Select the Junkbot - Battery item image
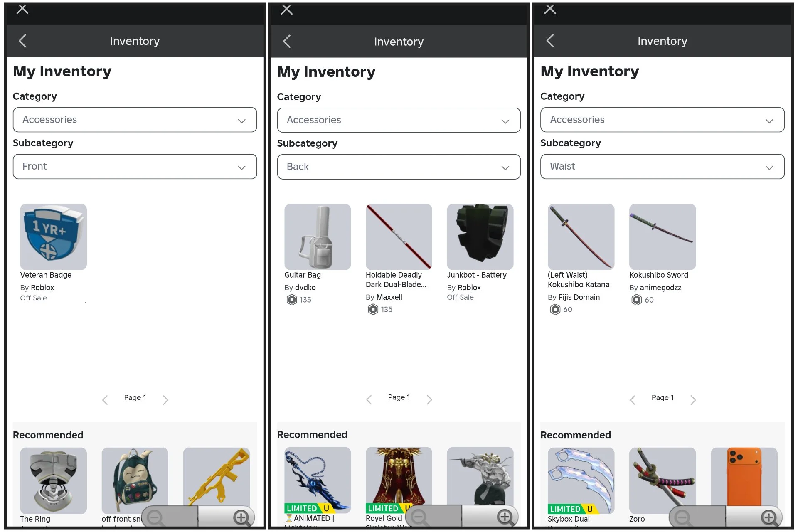This screenshot has height=532, width=798. tap(480, 236)
